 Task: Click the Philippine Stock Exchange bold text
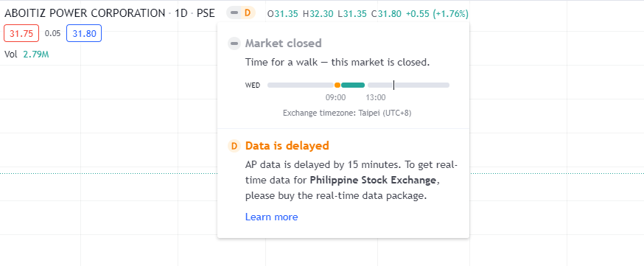pyautogui.click(x=373, y=181)
